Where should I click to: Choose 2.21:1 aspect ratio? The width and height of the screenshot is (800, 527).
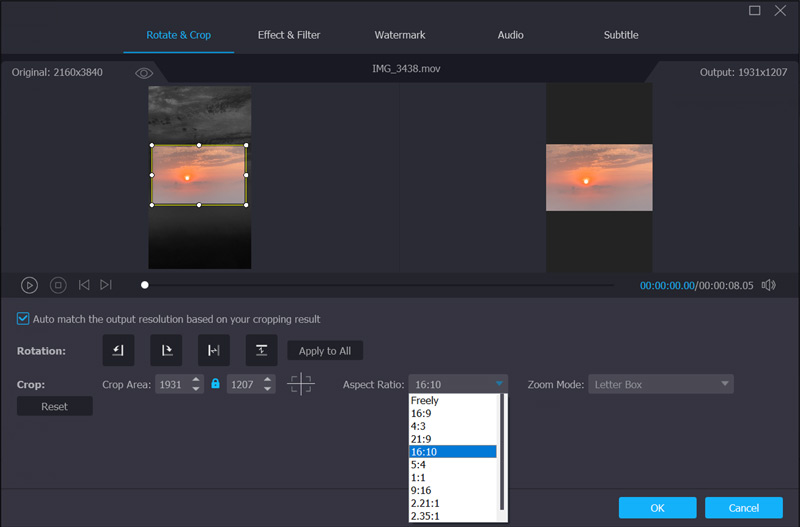pyautogui.click(x=453, y=503)
